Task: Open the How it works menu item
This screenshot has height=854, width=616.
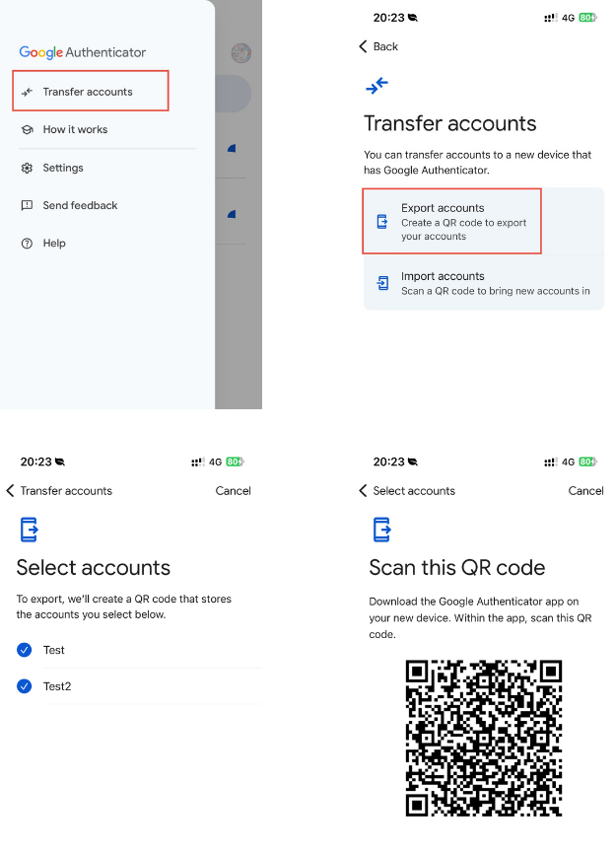Action: tap(75, 130)
